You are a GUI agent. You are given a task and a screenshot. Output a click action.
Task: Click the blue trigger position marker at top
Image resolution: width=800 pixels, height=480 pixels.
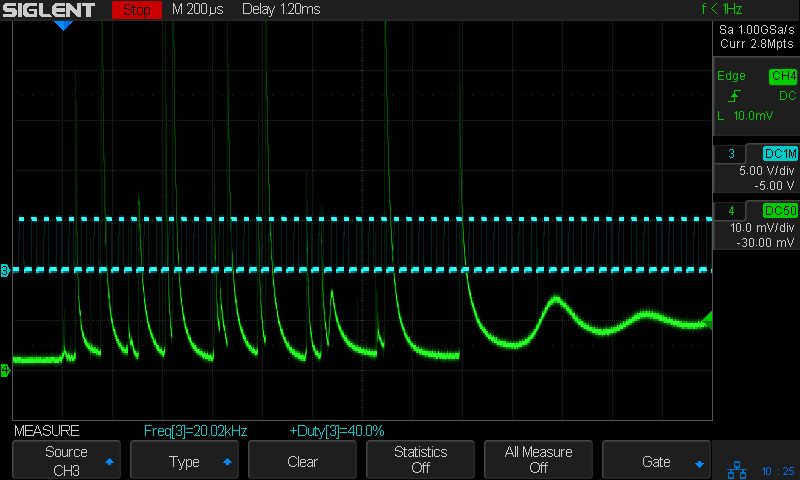63,25
